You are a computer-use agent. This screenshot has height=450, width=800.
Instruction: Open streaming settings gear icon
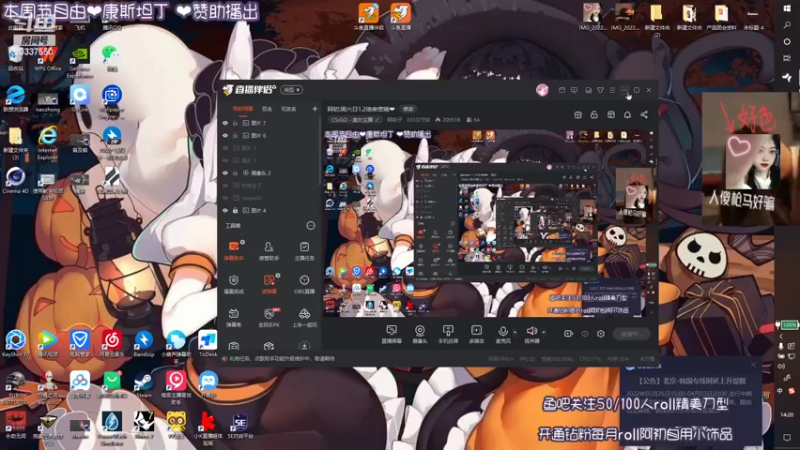pos(601,334)
